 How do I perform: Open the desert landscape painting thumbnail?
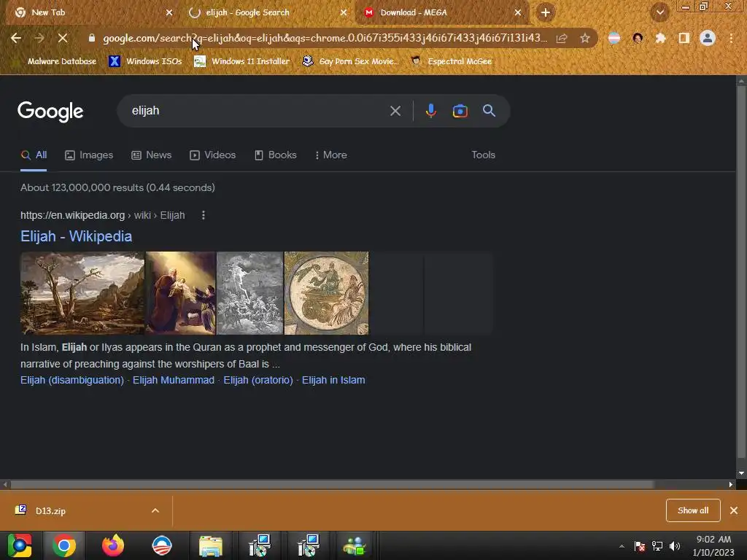[82, 293]
